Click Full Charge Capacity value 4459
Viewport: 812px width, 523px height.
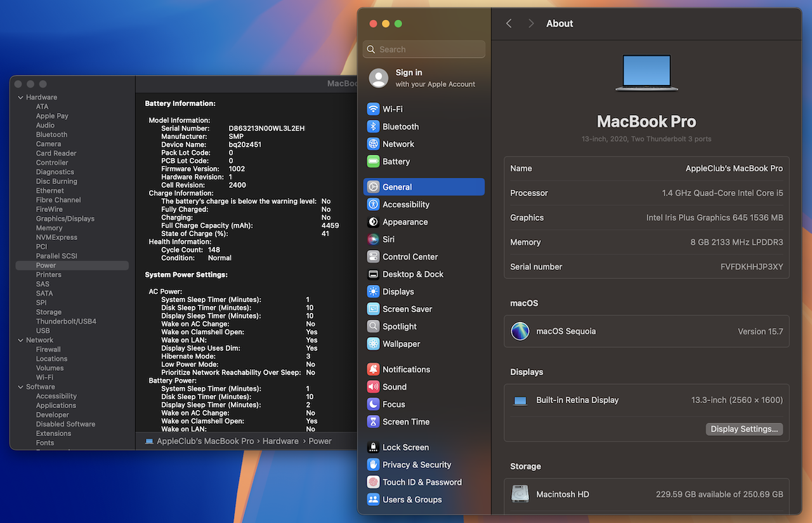(330, 225)
